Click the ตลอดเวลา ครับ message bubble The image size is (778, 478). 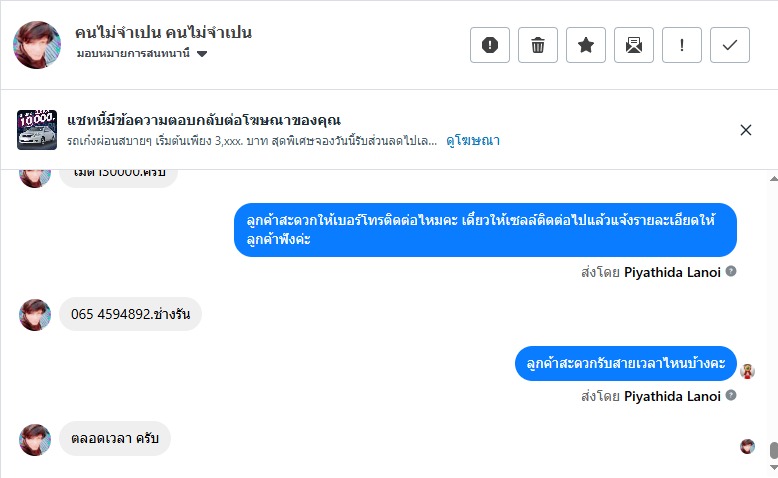115,438
